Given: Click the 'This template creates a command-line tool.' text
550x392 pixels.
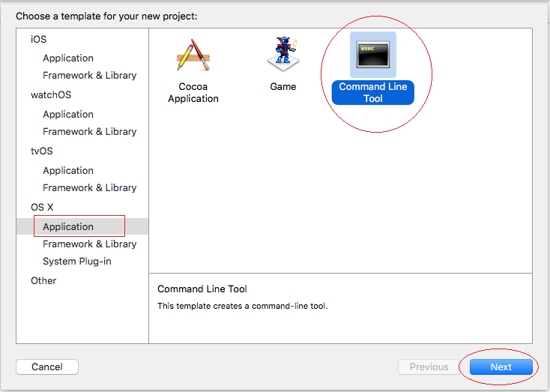Looking at the screenshot, I should pyautogui.click(x=242, y=306).
